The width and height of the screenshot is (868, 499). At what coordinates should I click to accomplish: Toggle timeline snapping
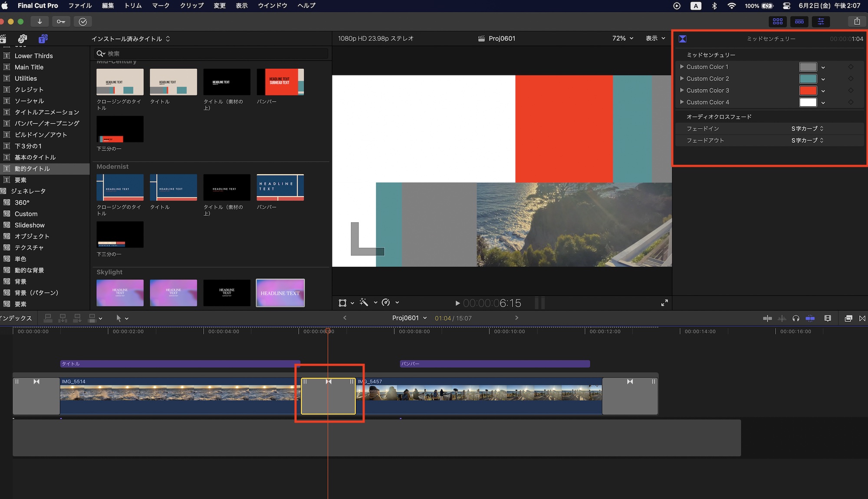810,318
